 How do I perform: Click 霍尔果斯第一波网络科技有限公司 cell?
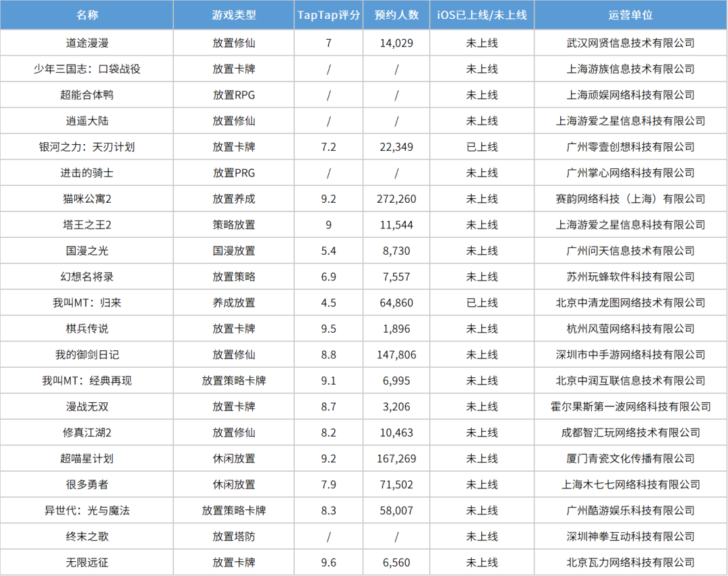tap(630, 407)
